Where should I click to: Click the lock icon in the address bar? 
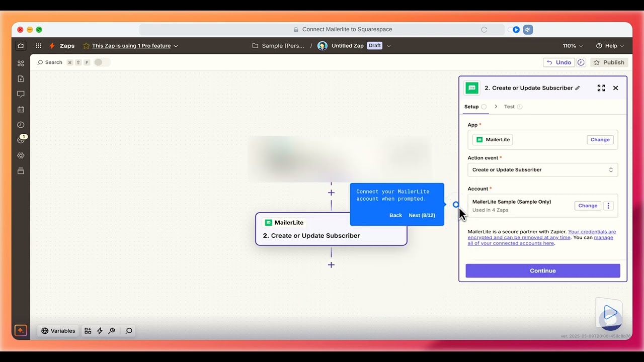point(296,30)
